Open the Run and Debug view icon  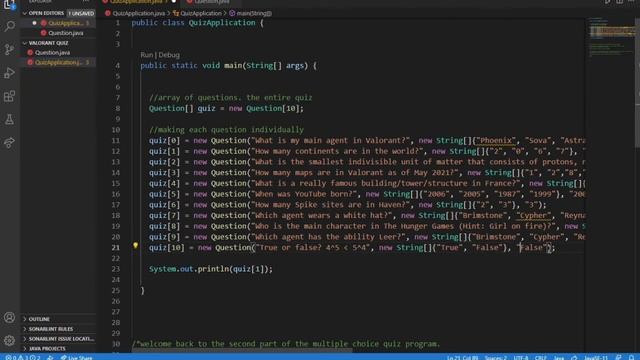pos(9,73)
